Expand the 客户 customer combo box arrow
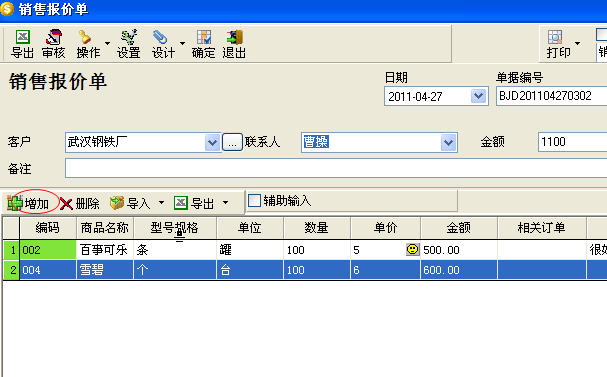Viewport: 607px width, 377px height. click(x=212, y=142)
